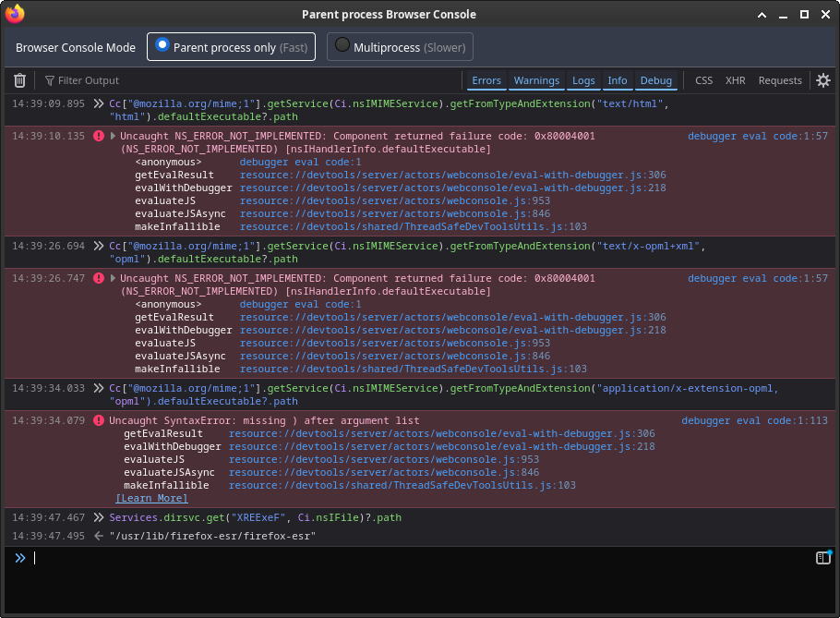840x618 pixels.
Task: Click the keep-above arrow in title bar
Action: (x=762, y=15)
